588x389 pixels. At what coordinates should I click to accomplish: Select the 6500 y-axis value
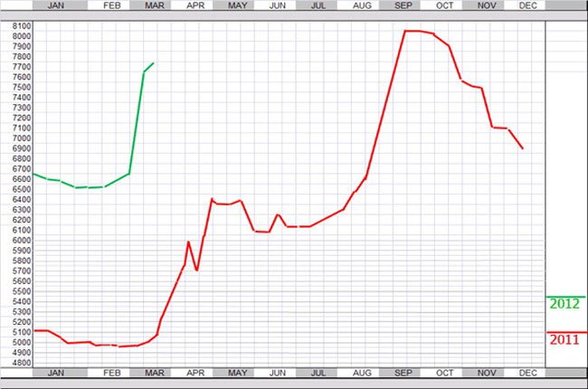pos(22,189)
